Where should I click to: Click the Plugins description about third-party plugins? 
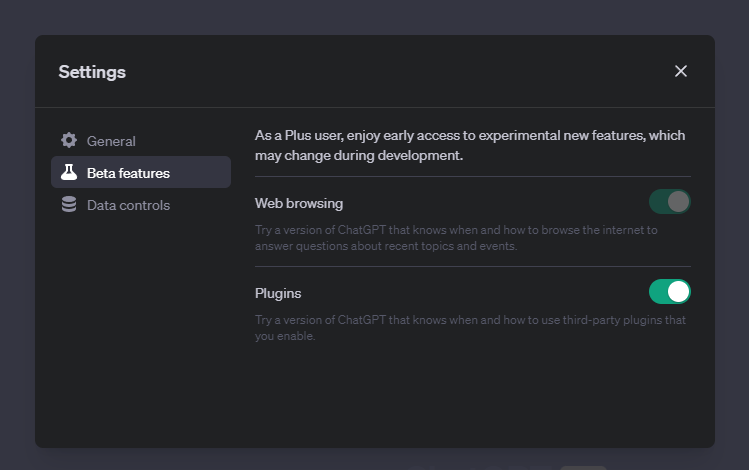point(471,328)
